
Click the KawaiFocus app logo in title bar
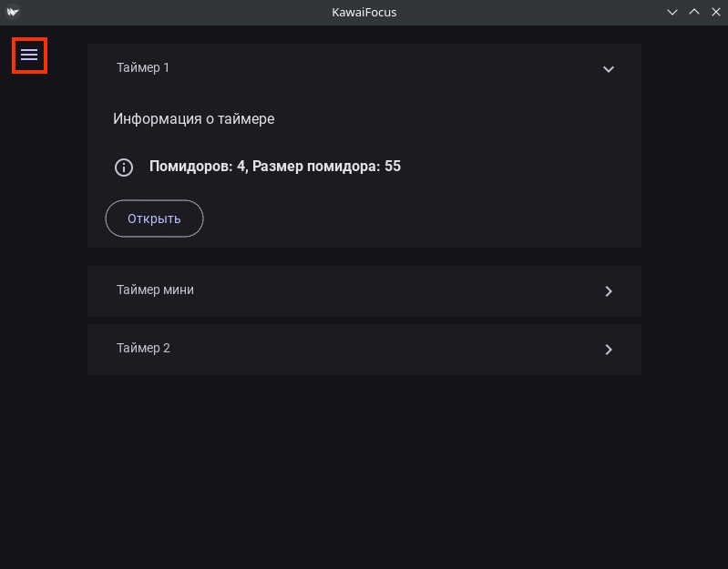click(x=13, y=12)
